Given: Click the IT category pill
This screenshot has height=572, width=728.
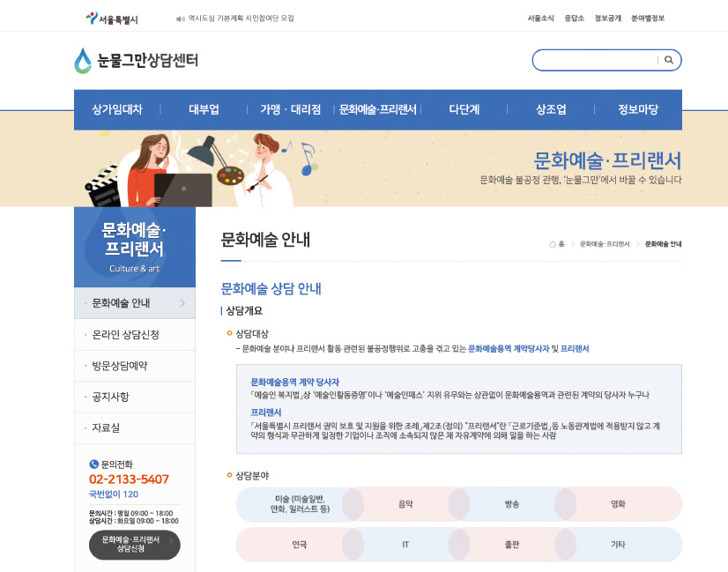Looking at the screenshot, I should [x=405, y=545].
